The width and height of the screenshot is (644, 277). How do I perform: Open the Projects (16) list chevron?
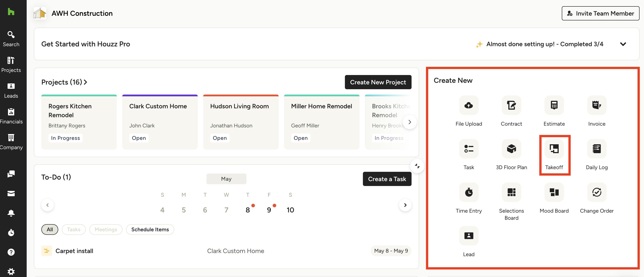coord(86,82)
